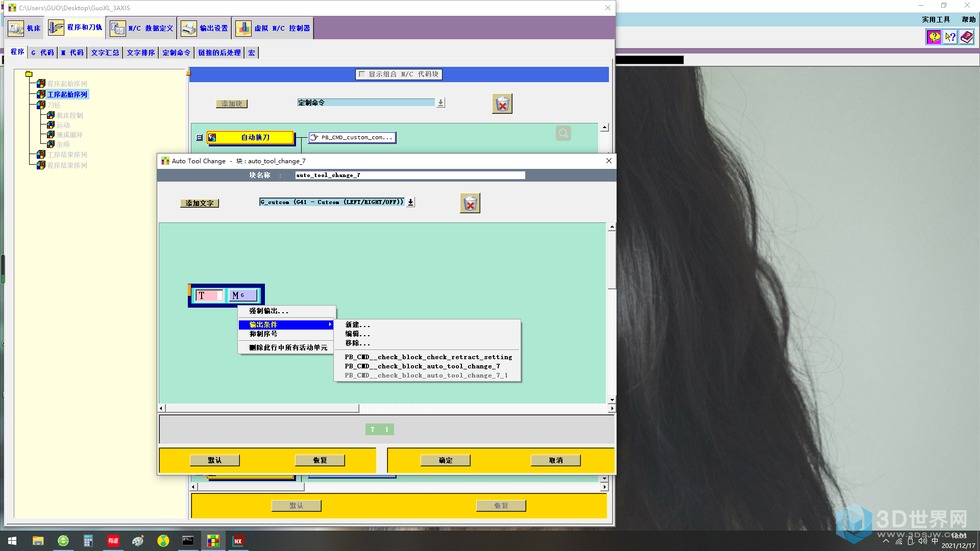The width and height of the screenshot is (980, 551).
Task: Select PB_CMD__check_block_check_retract_setting condition
Action: (428, 357)
